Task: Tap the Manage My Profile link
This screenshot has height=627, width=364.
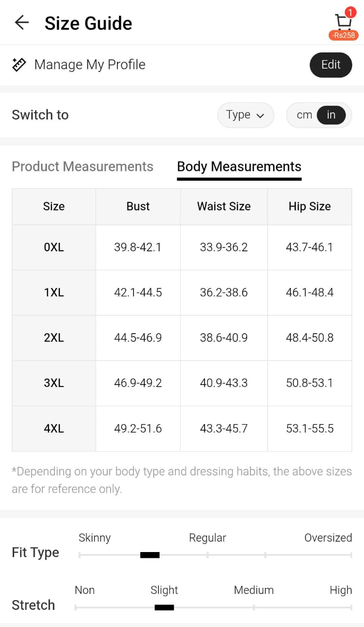Action: click(90, 65)
